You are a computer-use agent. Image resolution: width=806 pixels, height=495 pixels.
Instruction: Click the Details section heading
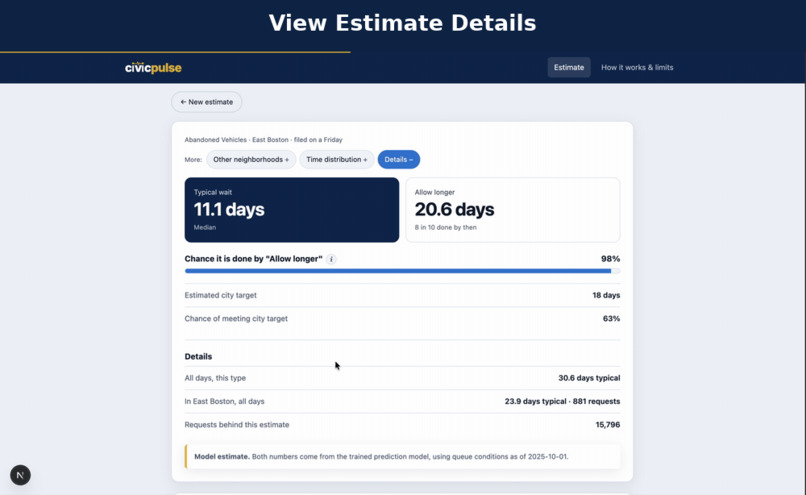198,356
